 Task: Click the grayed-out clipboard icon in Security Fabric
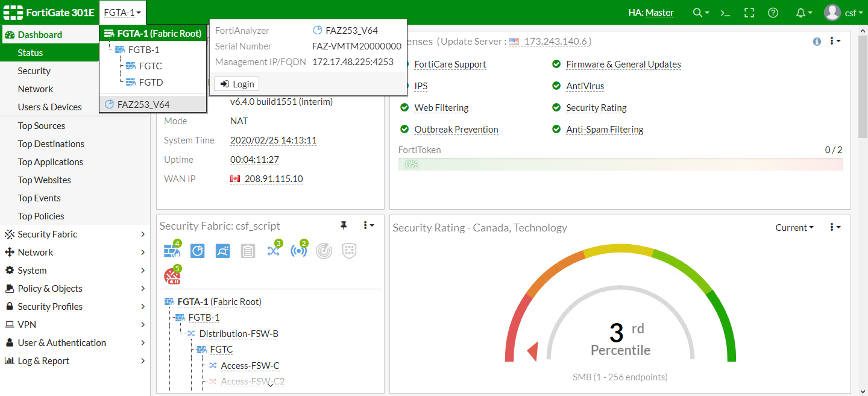coord(248,251)
